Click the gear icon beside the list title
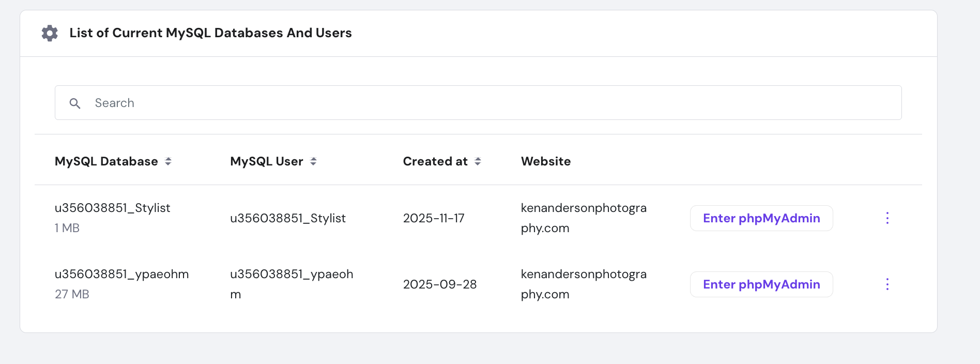The width and height of the screenshot is (980, 364). coord(50,33)
